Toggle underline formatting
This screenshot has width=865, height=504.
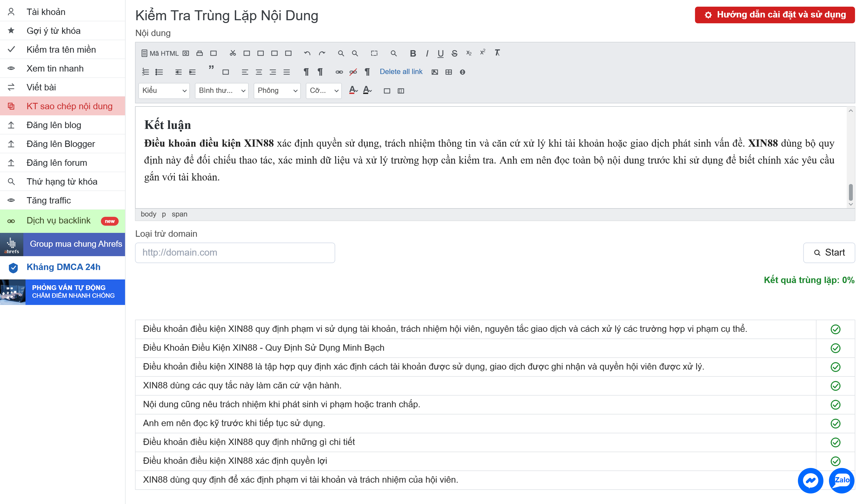tap(441, 53)
